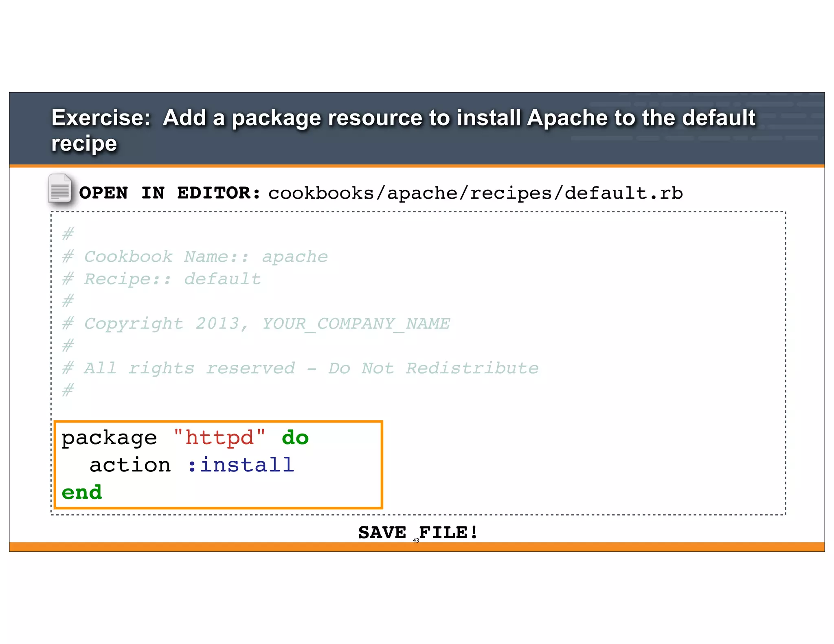Screen dimensions: 834x644
Task: Click the slide number 43
Action: coord(416,541)
